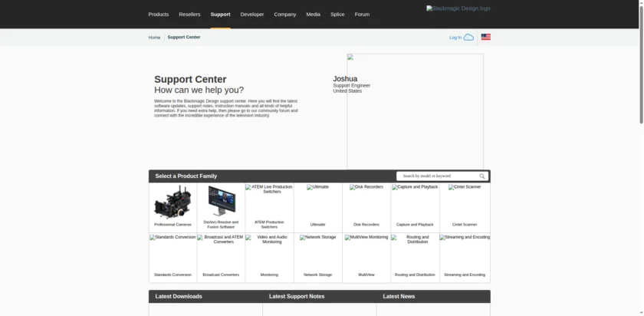Click the Joshua support engineer name
Viewport: 644px width, 316px height.
345,78
